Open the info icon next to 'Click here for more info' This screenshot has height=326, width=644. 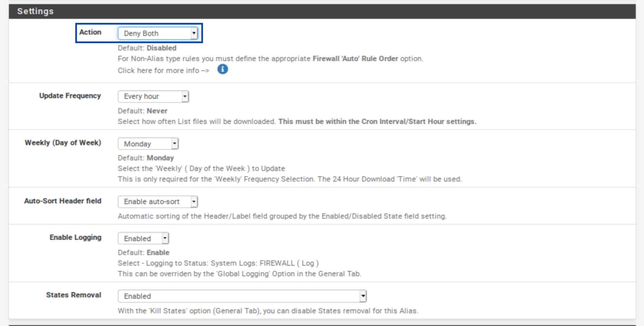click(x=222, y=69)
